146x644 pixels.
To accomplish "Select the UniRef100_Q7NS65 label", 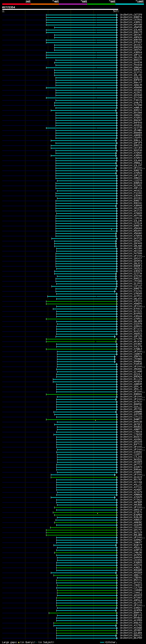I will (x=131, y=294).
